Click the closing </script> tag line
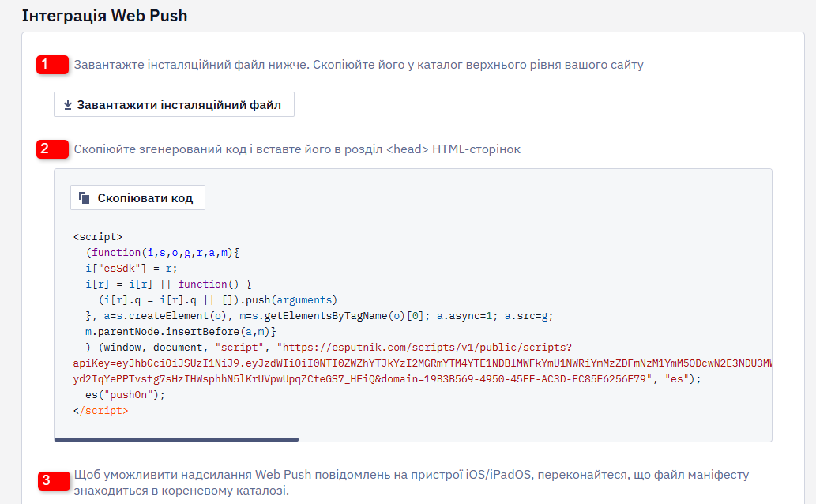Viewport: 816px width, 504px height. coord(100,411)
